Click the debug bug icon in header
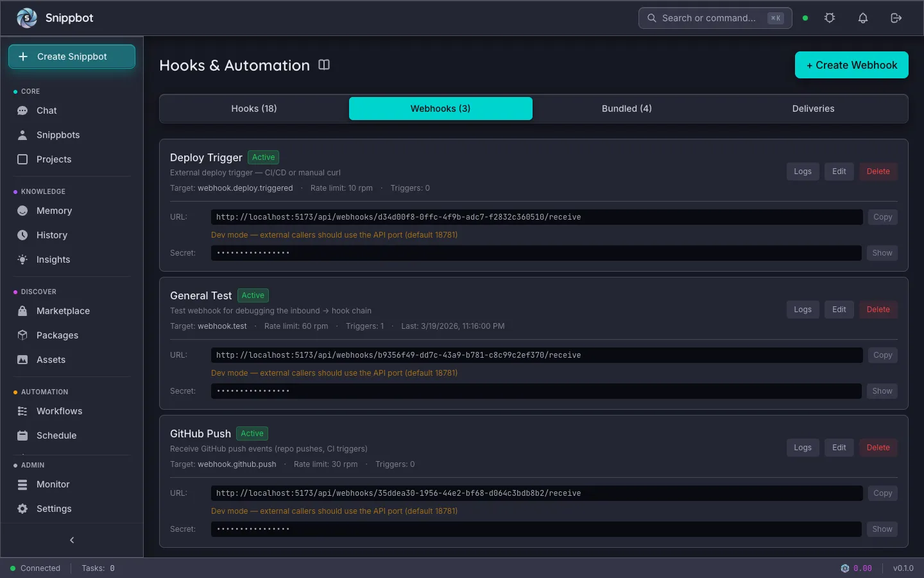Image resolution: width=924 pixels, height=578 pixels. pyautogui.click(x=830, y=18)
